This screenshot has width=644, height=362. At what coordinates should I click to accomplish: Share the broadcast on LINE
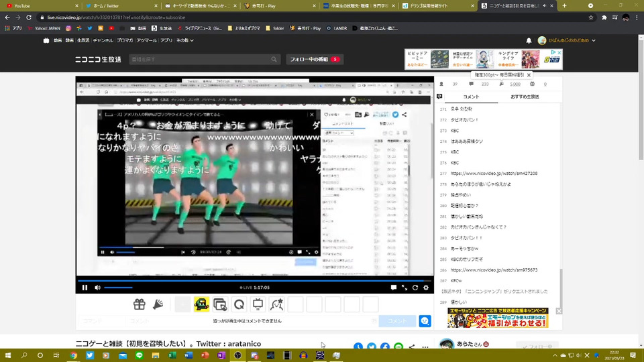click(398, 347)
